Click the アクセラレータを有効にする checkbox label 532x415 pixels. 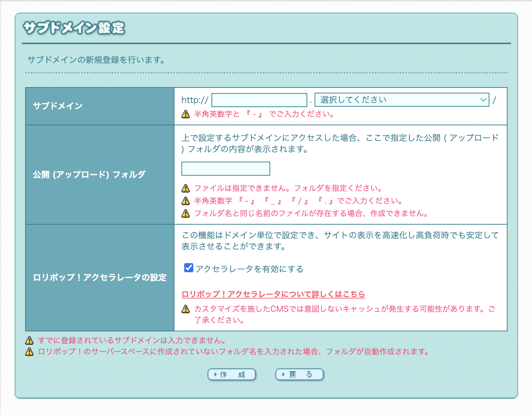[x=249, y=269]
